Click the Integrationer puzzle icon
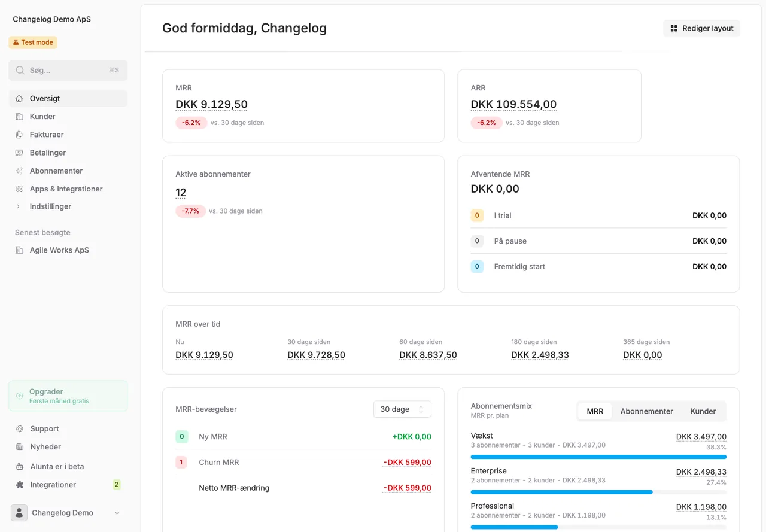 coord(20,485)
